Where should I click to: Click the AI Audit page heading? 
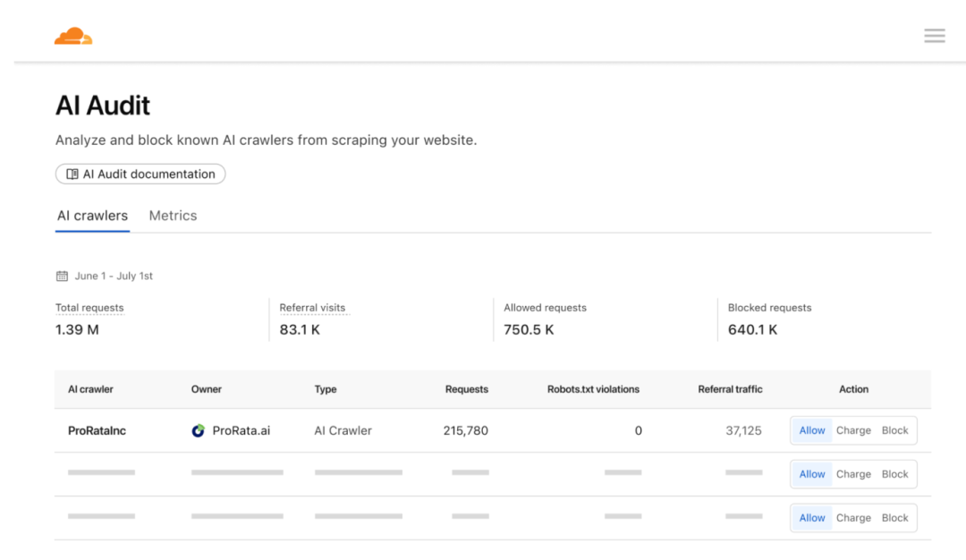tap(103, 106)
